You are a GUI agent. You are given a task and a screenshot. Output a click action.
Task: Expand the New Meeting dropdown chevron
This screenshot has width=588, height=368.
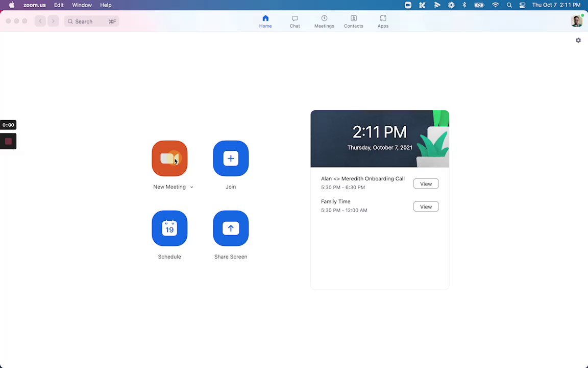191,187
